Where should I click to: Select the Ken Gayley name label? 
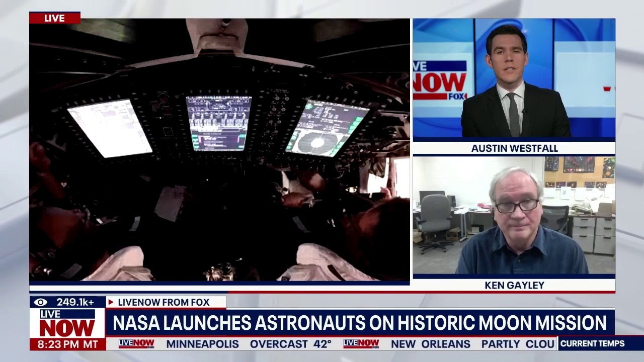click(514, 285)
